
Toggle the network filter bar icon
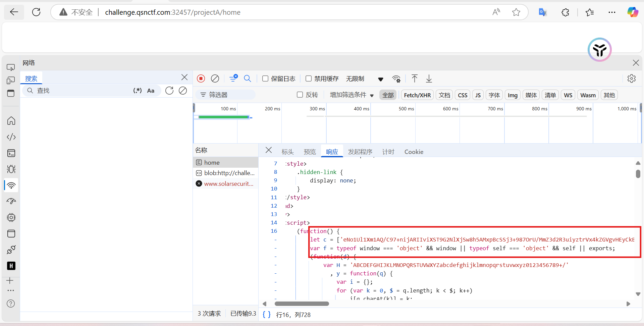(x=233, y=78)
